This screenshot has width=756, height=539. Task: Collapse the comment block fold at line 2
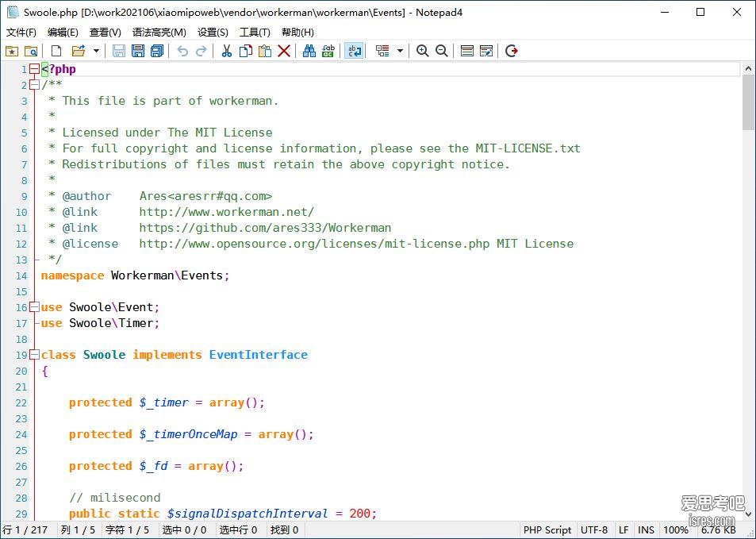point(34,85)
